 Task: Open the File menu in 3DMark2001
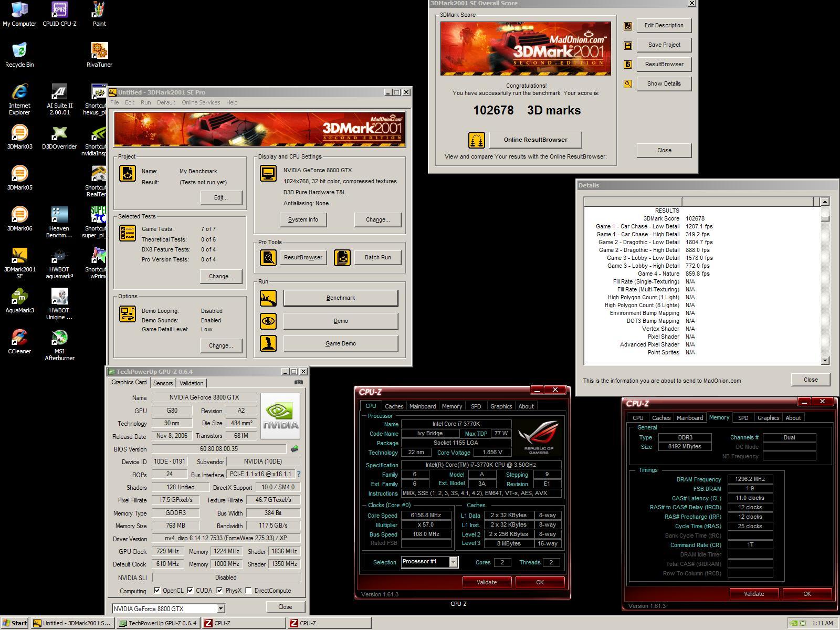pos(114,102)
